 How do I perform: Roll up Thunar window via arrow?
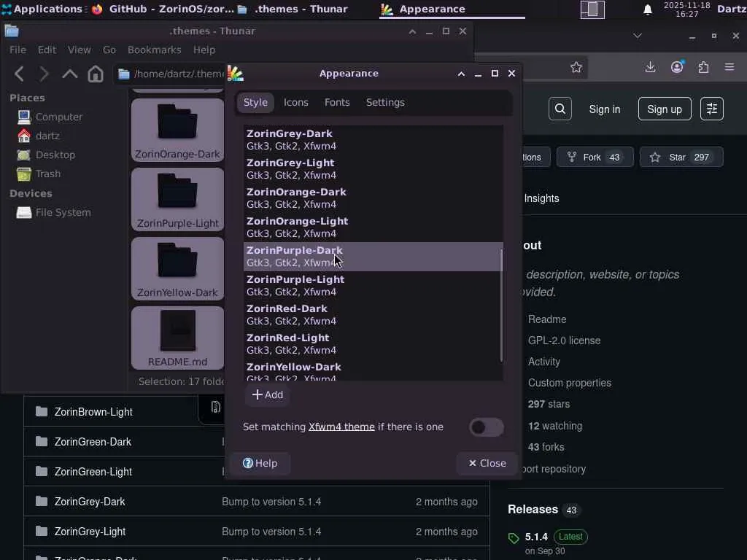[x=413, y=31]
